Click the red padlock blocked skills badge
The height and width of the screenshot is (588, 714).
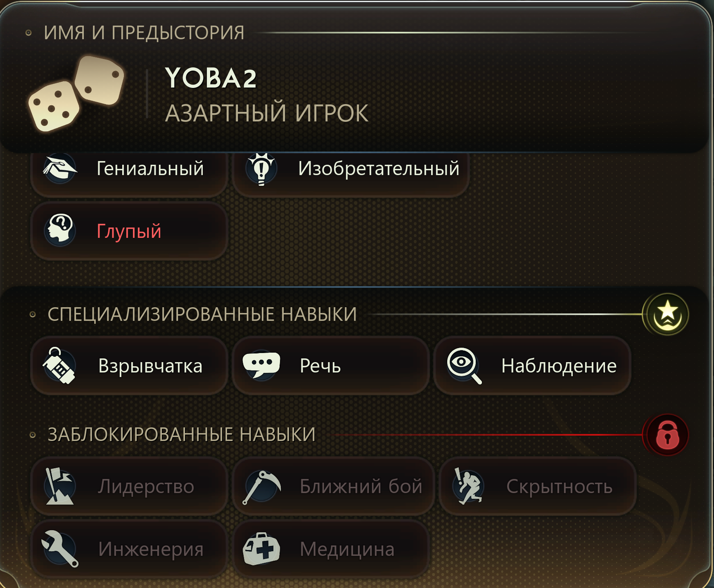[665, 435]
